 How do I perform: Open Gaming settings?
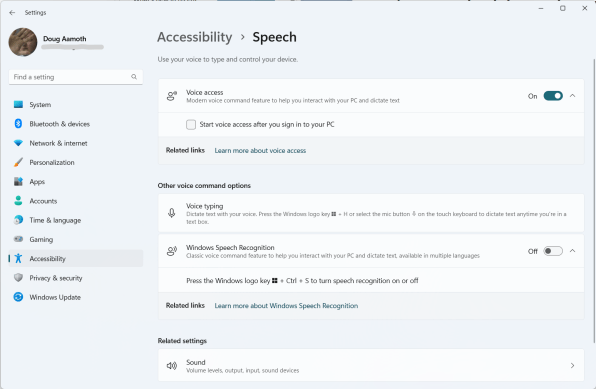click(x=76, y=239)
